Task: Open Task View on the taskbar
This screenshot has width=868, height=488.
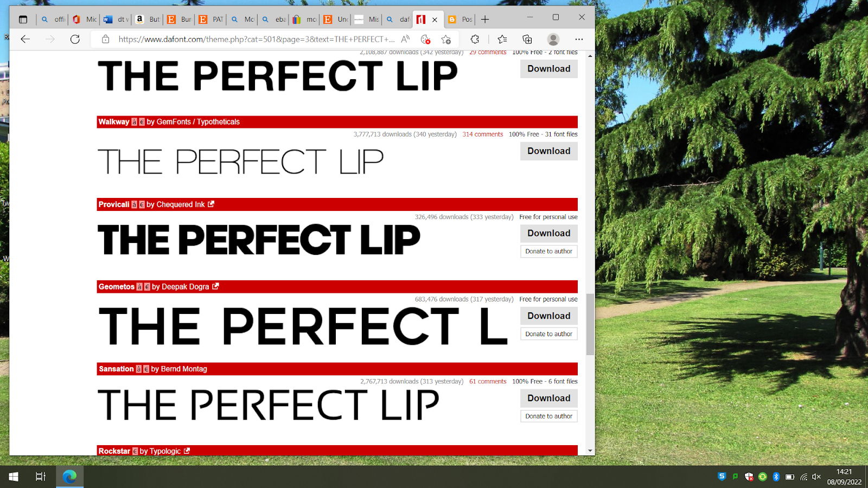Action: coord(41,477)
